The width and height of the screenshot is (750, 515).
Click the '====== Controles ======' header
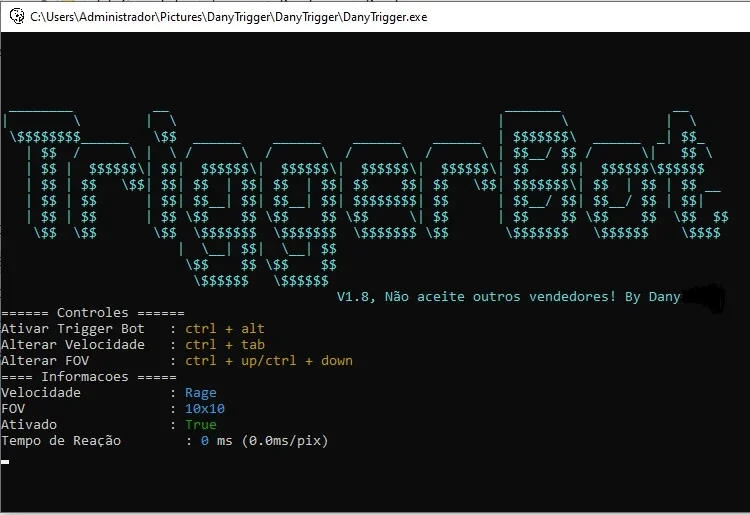pyautogui.click(x=93, y=313)
